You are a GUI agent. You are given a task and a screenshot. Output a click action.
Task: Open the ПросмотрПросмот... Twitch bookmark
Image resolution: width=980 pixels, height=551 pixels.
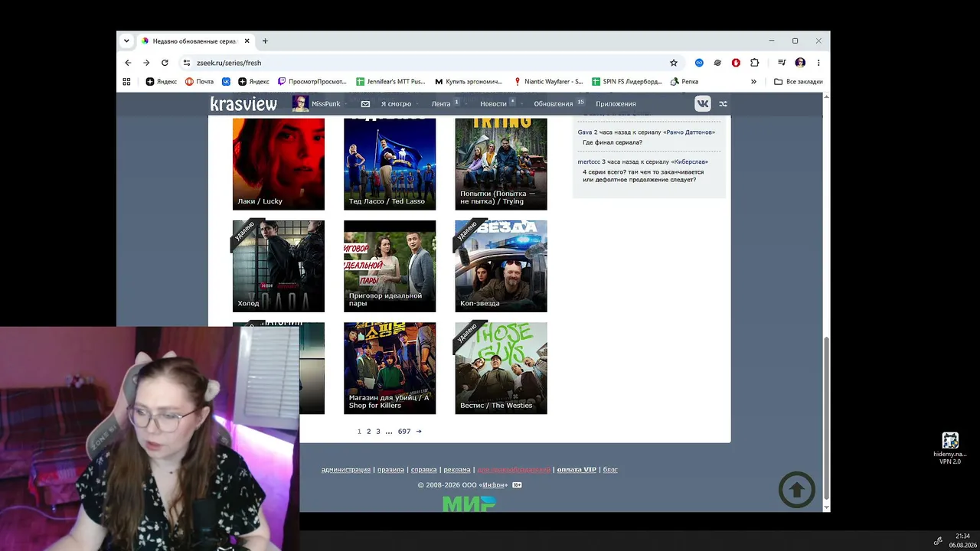coord(312,81)
